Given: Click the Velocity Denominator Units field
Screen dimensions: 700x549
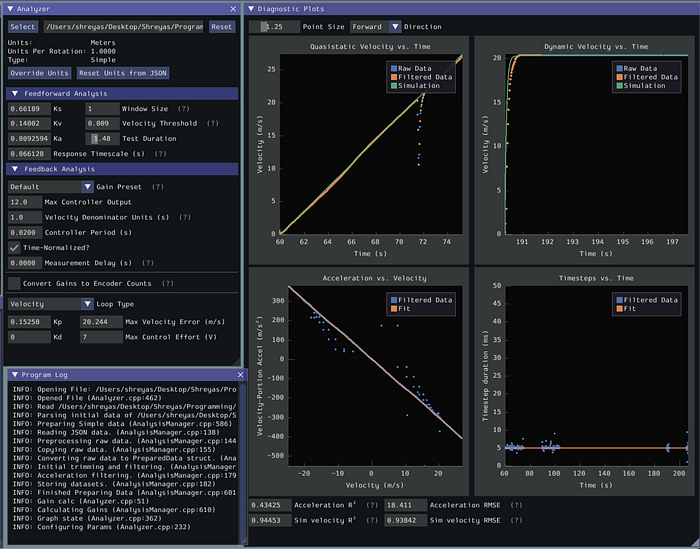Looking at the screenshot, I should tap(25, 217).
